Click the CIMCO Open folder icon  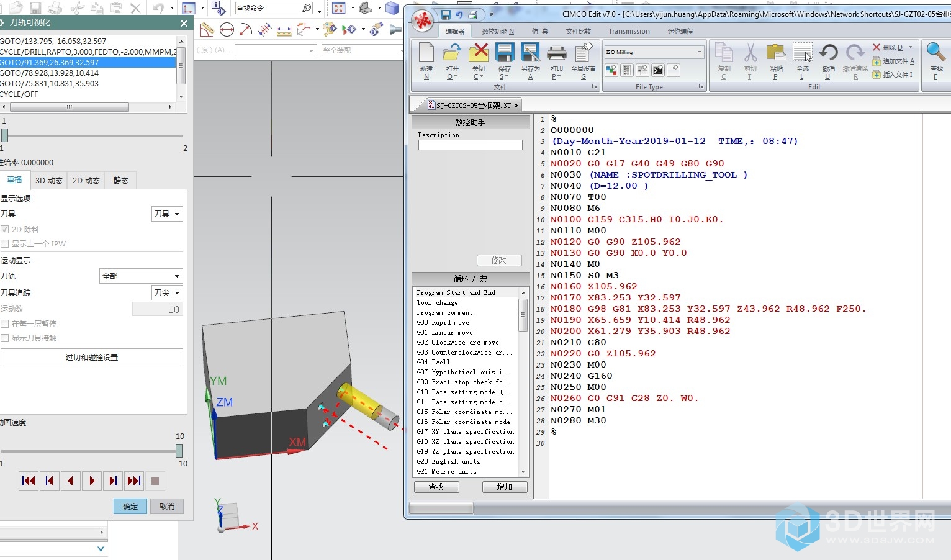pyautogui.click(x=452, y=53)
